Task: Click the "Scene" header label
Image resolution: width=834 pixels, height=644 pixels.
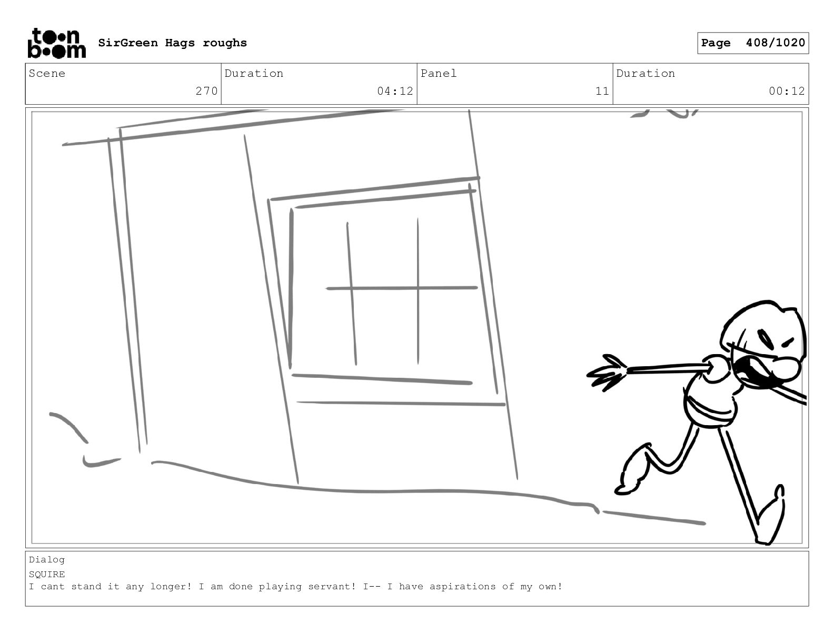Action: (x=47, y=74)
